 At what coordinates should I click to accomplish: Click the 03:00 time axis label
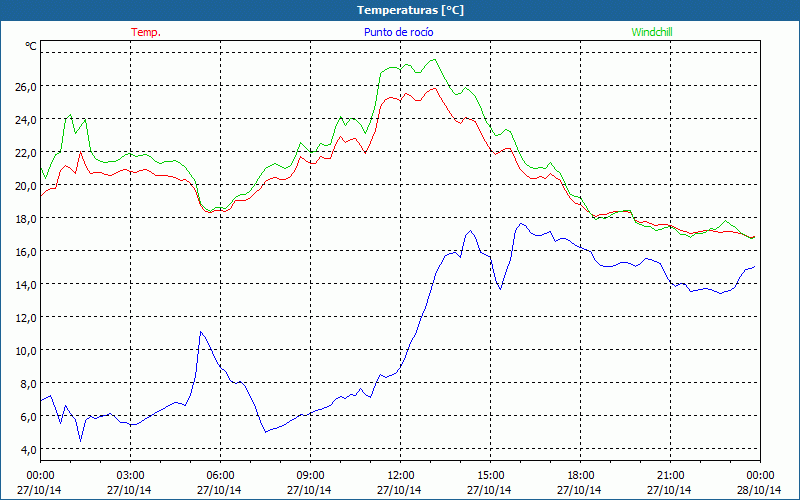coord(131,476)
